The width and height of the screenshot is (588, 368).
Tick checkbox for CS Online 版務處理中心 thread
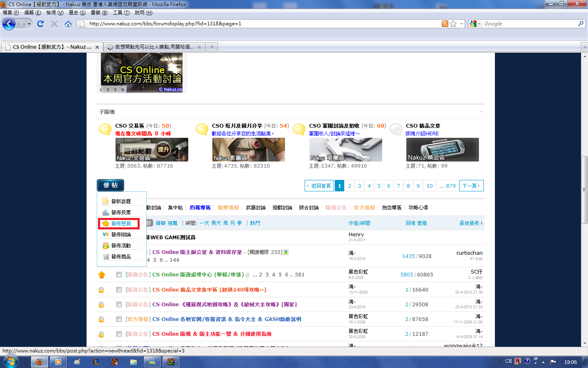tap(119, 275)
